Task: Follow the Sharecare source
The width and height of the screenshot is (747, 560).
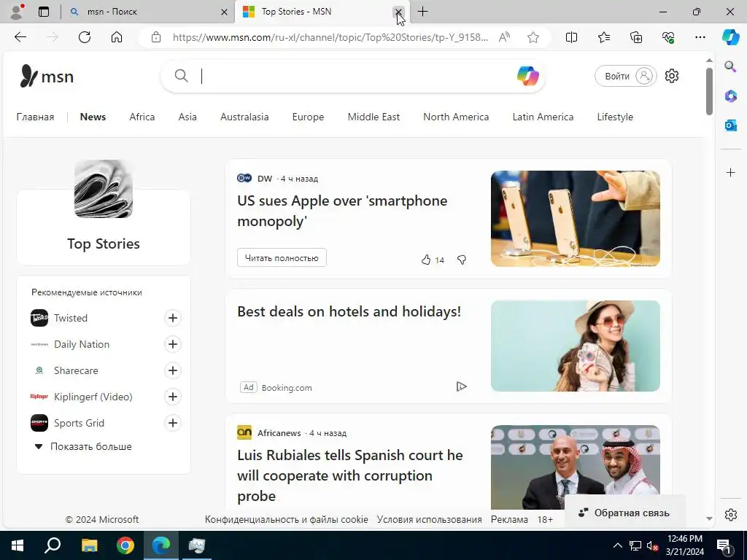Action: [x=173, y=370]
